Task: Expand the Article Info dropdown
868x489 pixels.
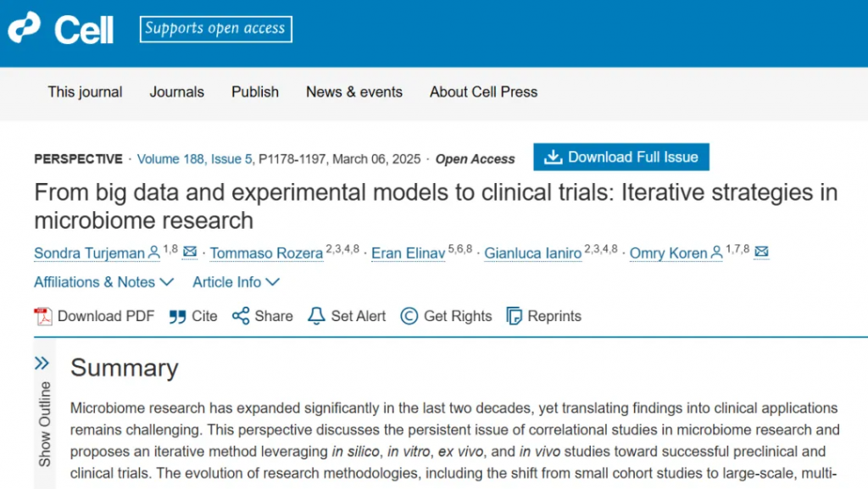Action: point(236,282)
